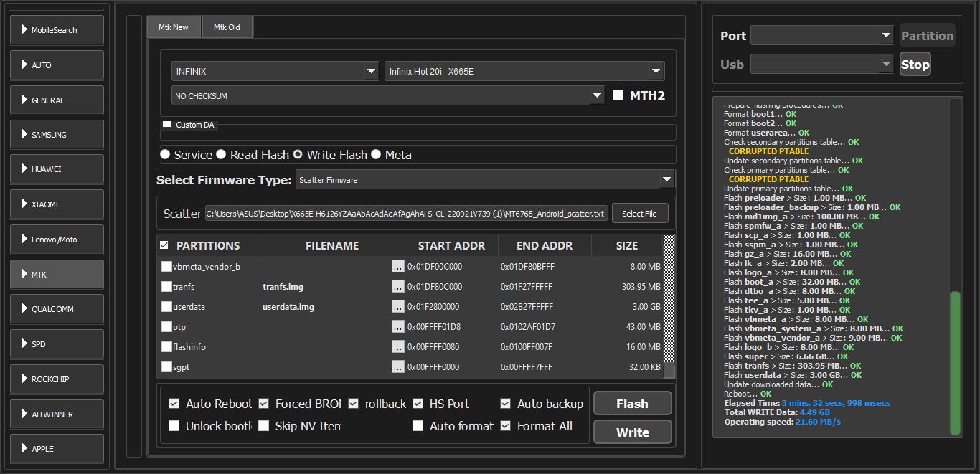
Task: Start flashing with the Flash button
Action: tap(633, 404)
